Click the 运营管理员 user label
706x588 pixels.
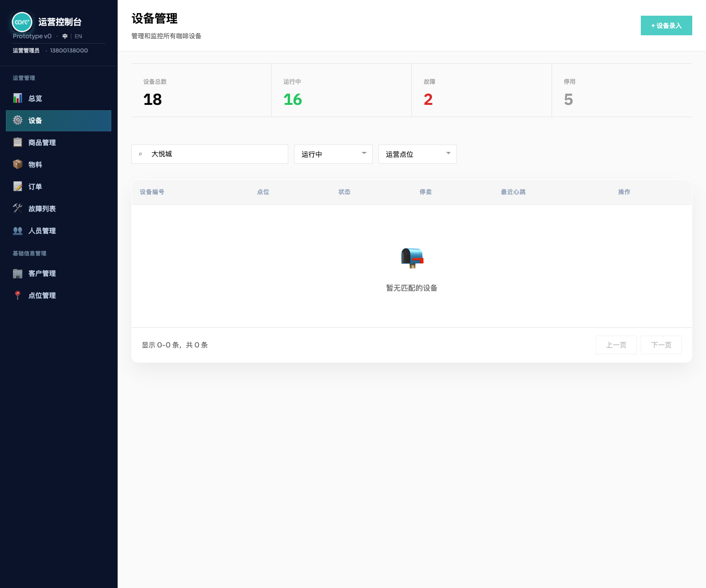click(x=26, y=50)
